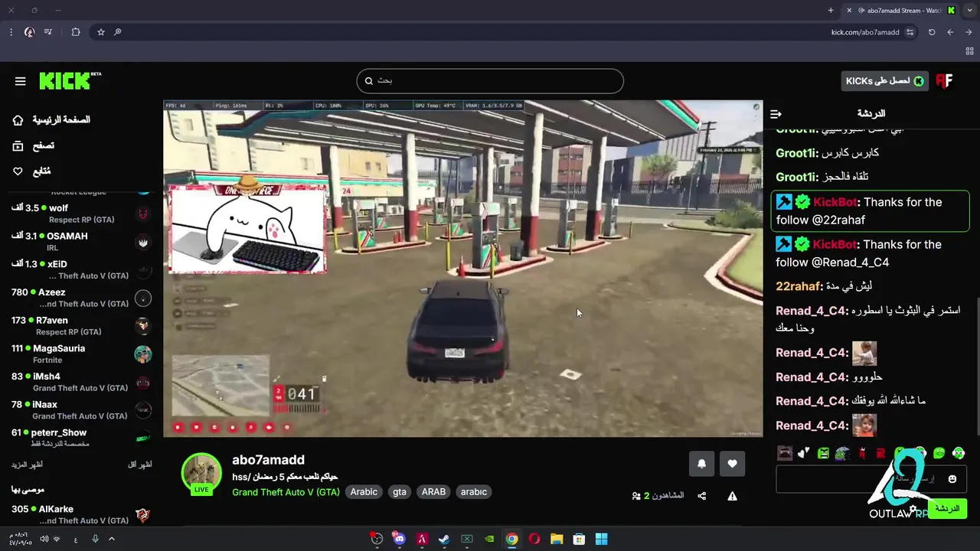This screenshot has height=551, width=980.
Task: Open site settings icon in address bar
Action: click(910, 32)
